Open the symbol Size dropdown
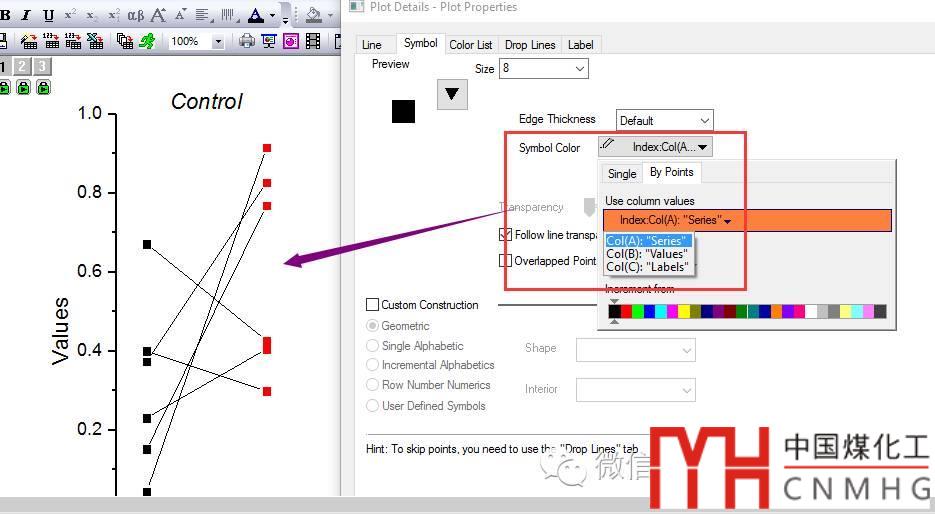Screen dimensions: 935x514 click(x=579, y=69)
